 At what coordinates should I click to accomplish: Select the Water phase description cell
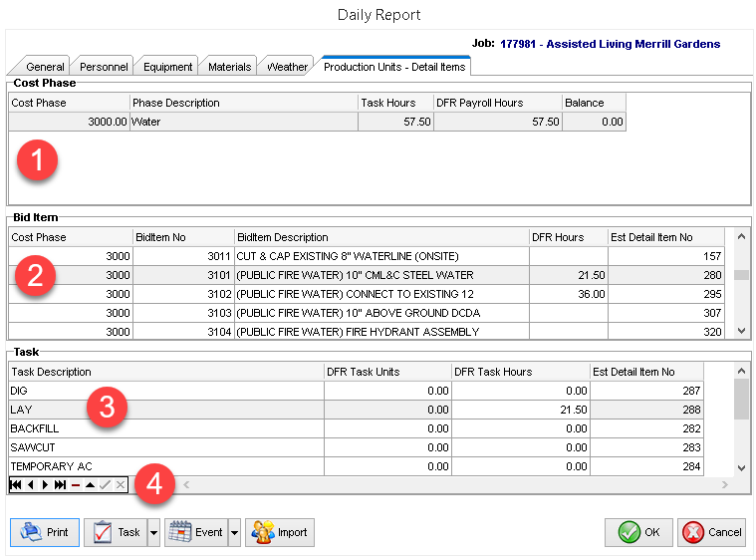coord(244,122)
